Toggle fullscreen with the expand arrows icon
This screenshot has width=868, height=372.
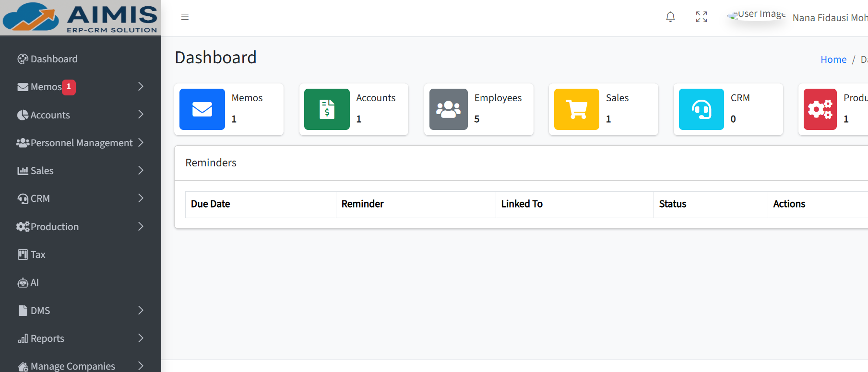click(x=702, y=17)
